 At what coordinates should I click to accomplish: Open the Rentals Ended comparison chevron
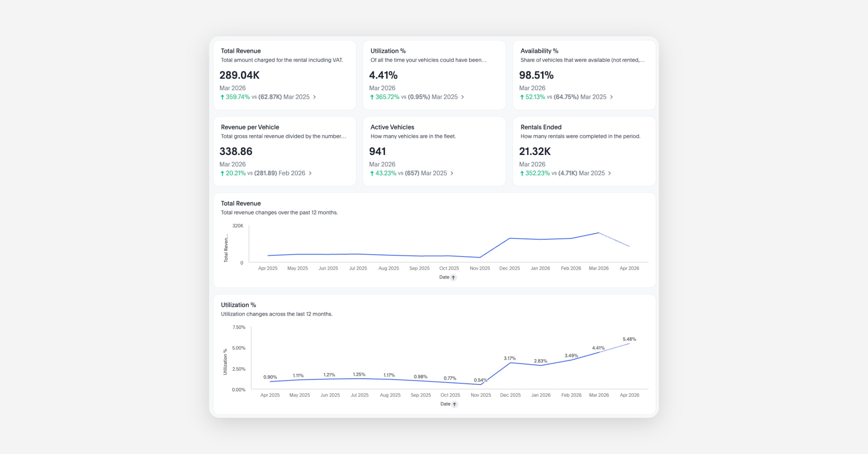coord(609,173)
